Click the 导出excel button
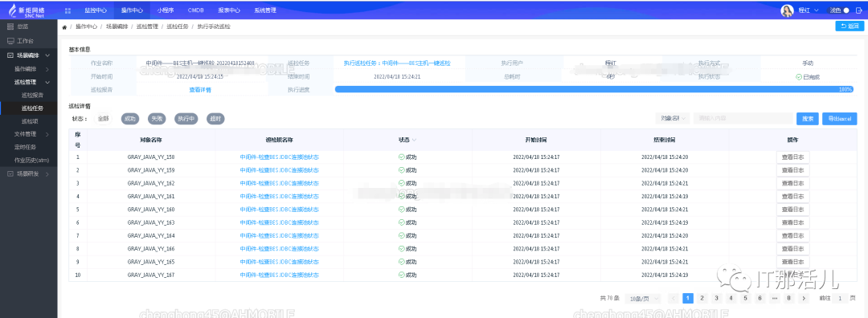This screenshot has width=868, height=318. coord(840,118)
